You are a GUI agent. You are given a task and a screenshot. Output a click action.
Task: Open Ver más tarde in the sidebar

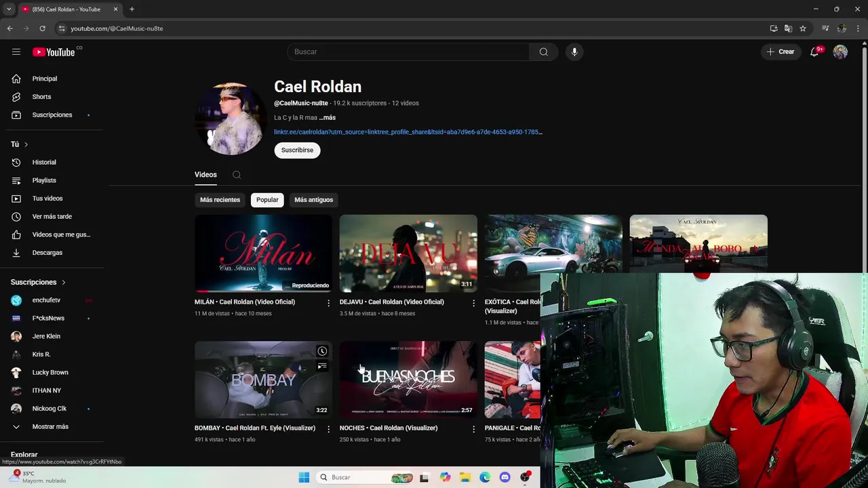(x=52, y=216)
